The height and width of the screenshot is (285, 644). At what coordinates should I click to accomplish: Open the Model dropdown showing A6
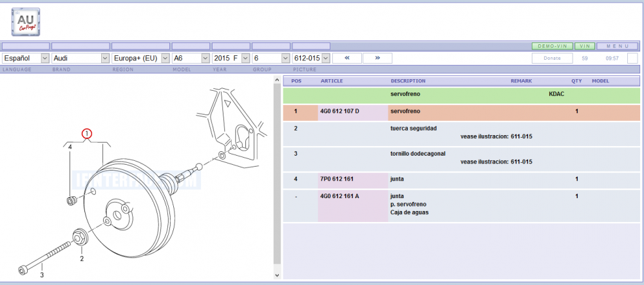(191, 58)
